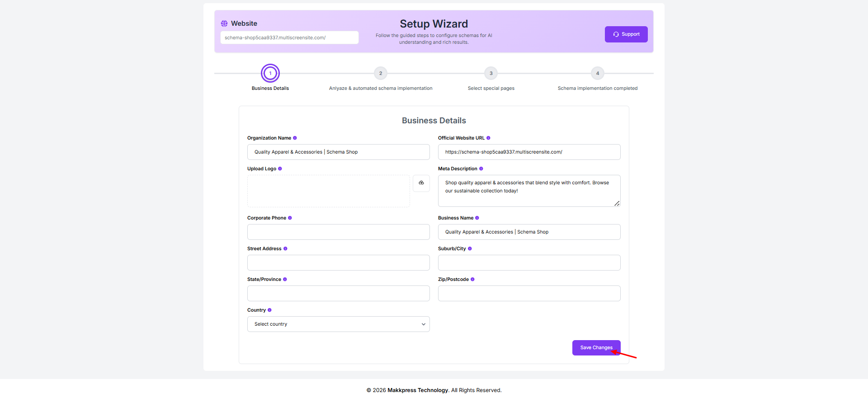Image resolution: width=868 pixels, height=402 pixels.
Task: Click the Support button
Action: (x=626, y=34)
